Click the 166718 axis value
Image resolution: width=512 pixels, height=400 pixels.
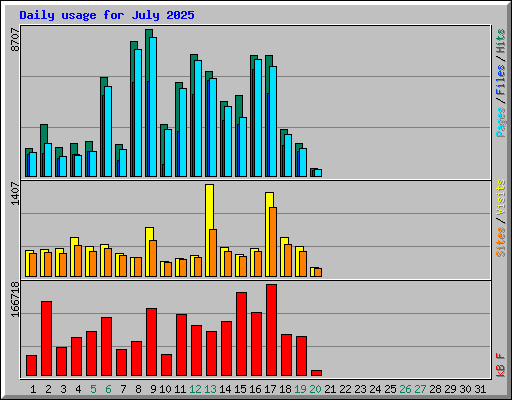click(x=15, y=299)
